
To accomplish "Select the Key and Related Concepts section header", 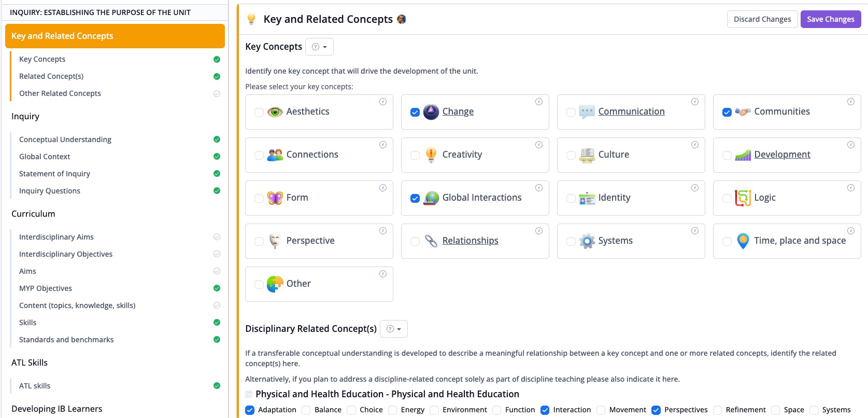I will [115, 36].
